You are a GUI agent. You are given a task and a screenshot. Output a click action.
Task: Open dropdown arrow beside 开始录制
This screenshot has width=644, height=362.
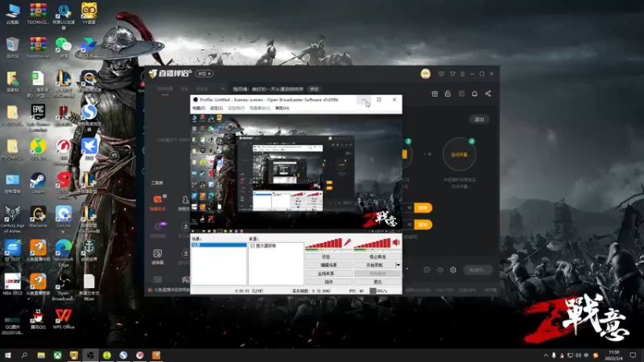(x=398, y=265)
